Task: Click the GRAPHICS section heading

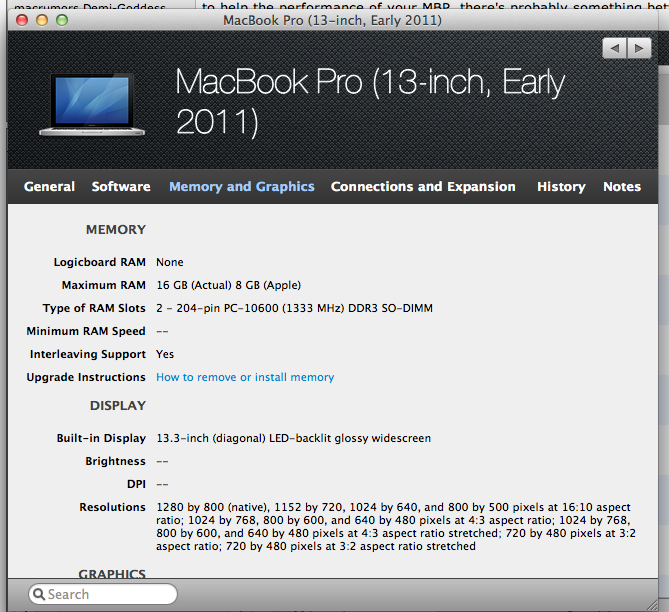Action: (112, 574)
